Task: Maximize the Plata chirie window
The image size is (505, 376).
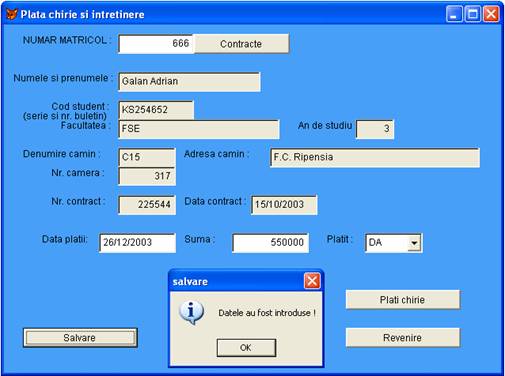Action: click(x=473, y=14)
